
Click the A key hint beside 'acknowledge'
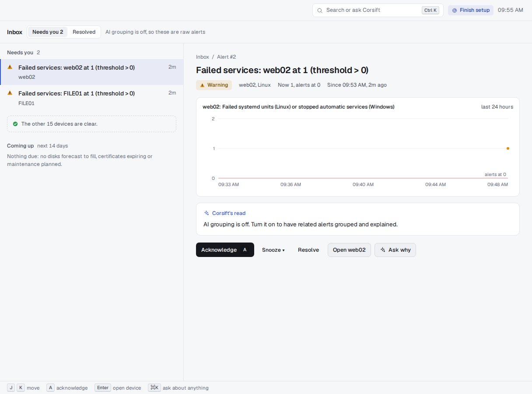point(51,388)
